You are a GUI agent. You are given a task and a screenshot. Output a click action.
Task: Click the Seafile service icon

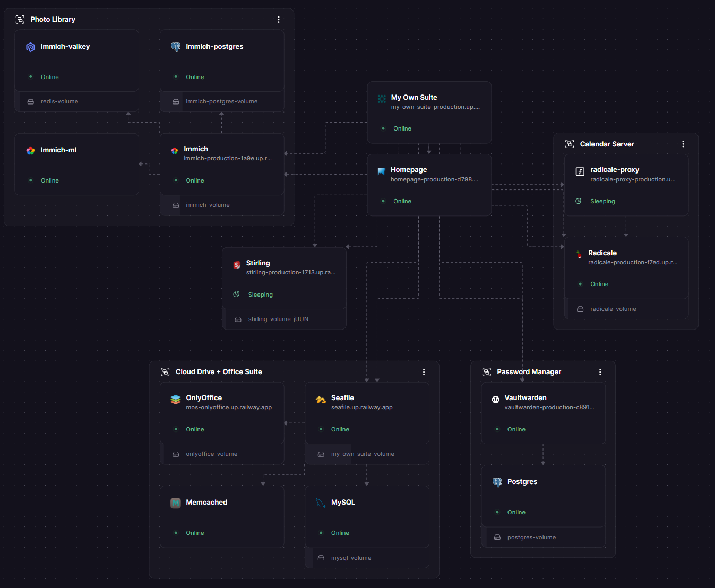click(321, 399)
